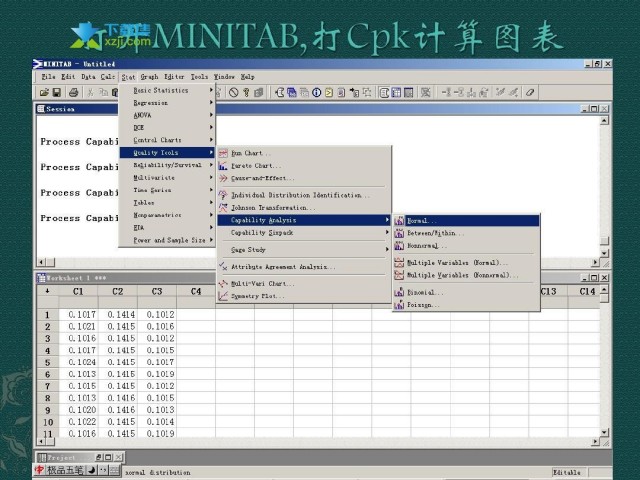Expand ANOVA submenu
This screenshot has width=640, height=480.
(167, 115)
